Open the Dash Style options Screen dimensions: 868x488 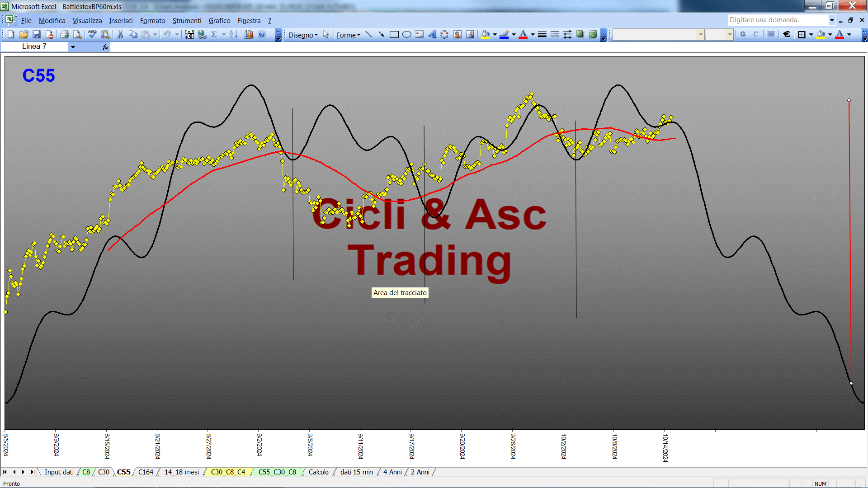(x=555, y=34)
